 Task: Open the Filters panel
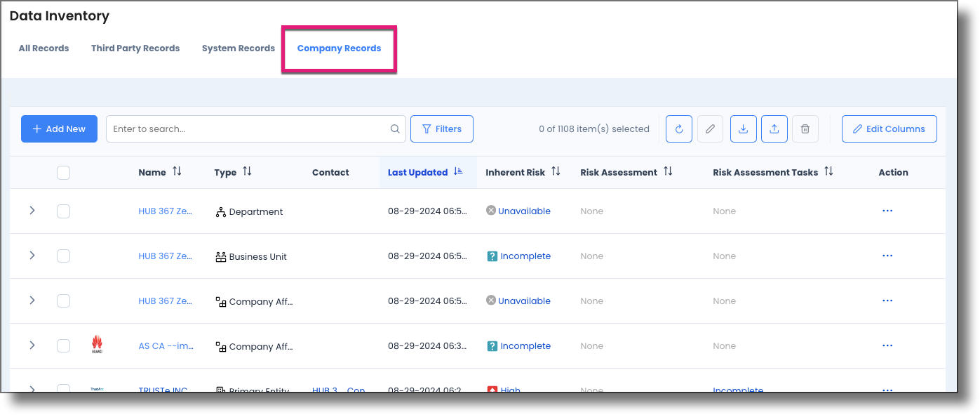pyautogui.click(x=441, y=129)
